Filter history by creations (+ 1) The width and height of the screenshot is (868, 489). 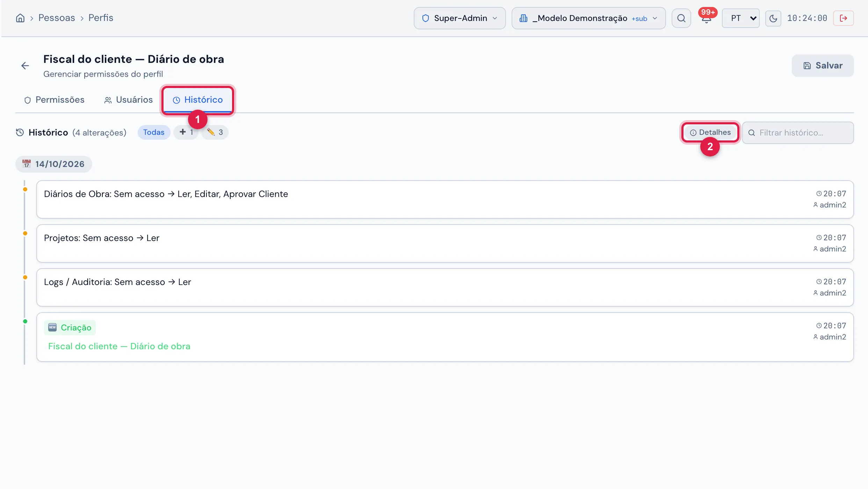pos(186,132)
